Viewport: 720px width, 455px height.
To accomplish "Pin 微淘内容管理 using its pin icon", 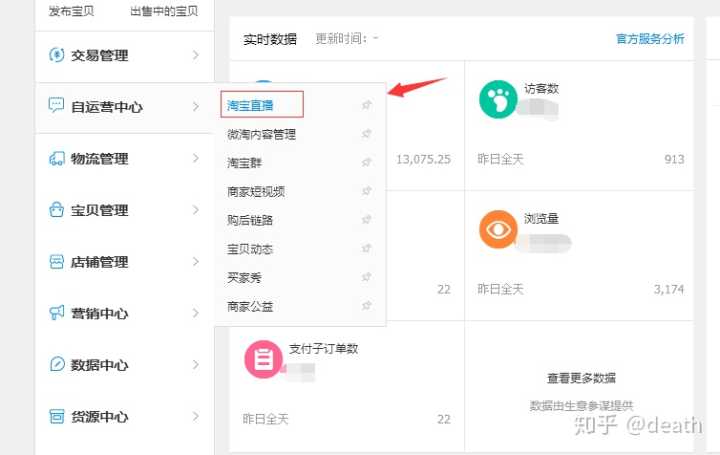I will pos(366,134).
